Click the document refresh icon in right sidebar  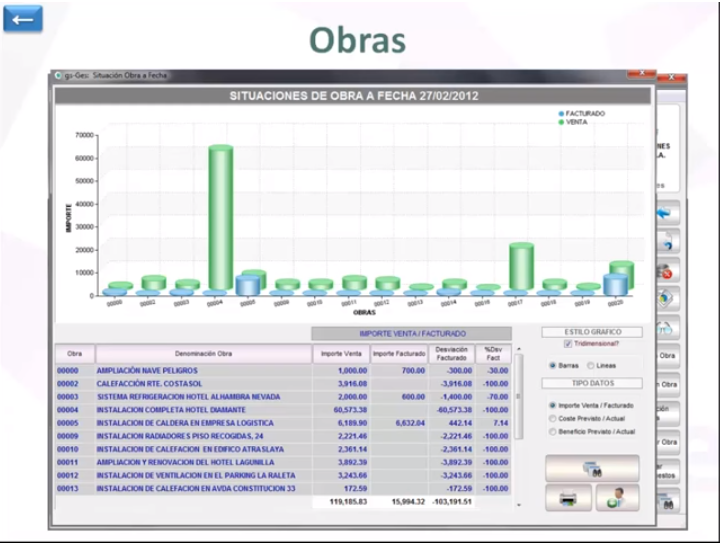pos(667,242)
